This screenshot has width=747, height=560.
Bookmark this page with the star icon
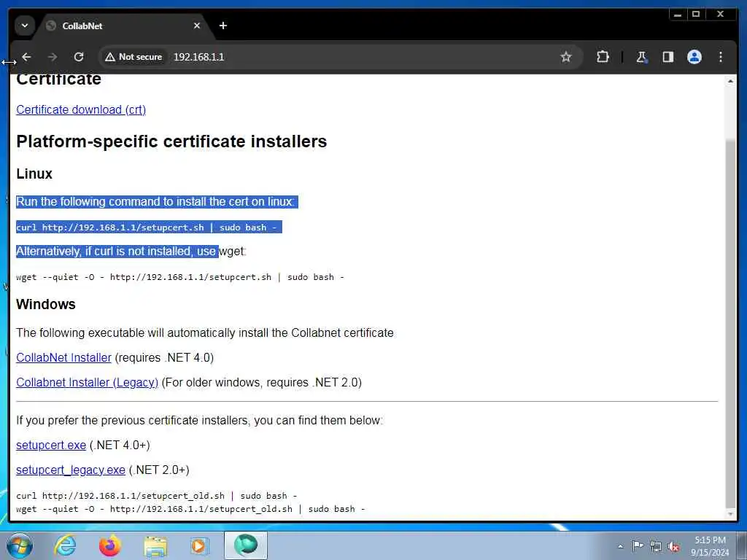pyautogui.click(x=565, y=57)
